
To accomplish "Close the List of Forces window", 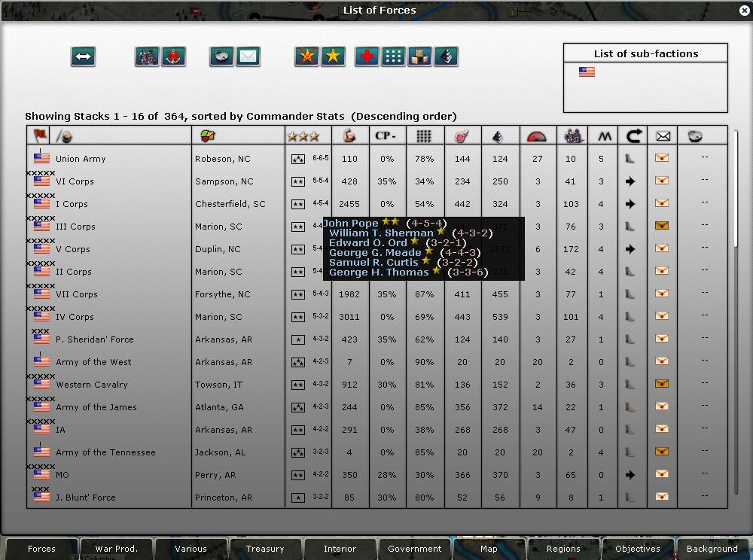I will [x=744, y=10].
